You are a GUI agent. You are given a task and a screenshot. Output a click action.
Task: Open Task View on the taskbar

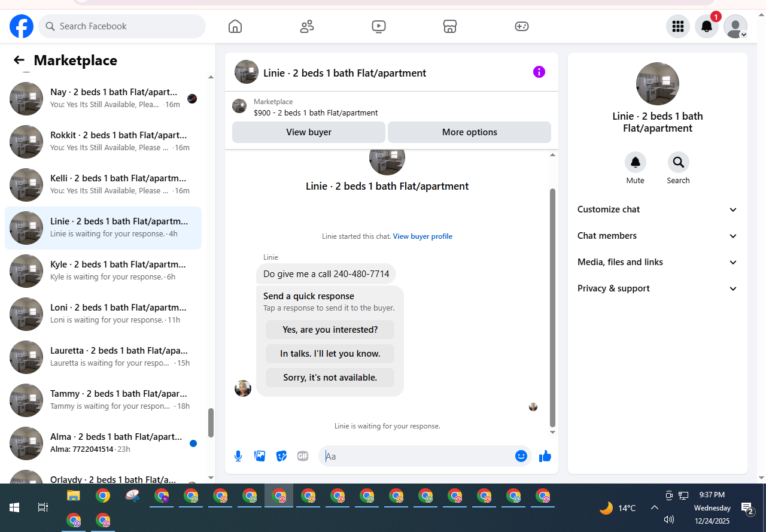coord(42,507)
